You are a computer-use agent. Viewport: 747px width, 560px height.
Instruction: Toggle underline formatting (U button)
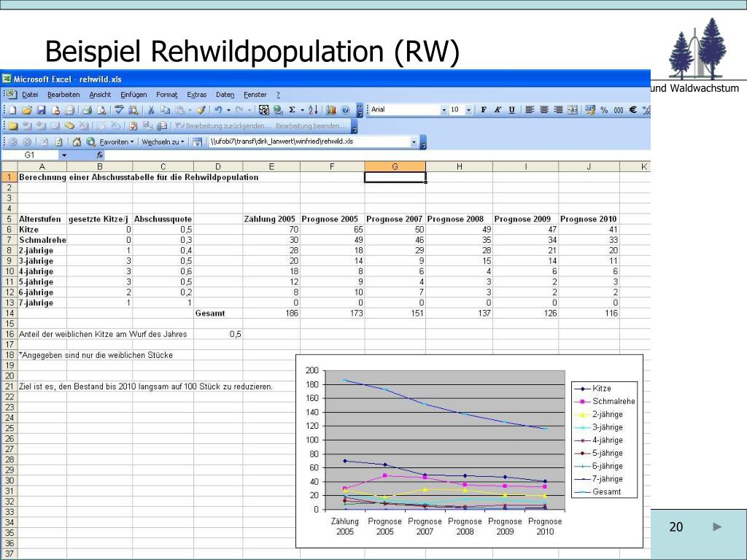coord(511,110)
